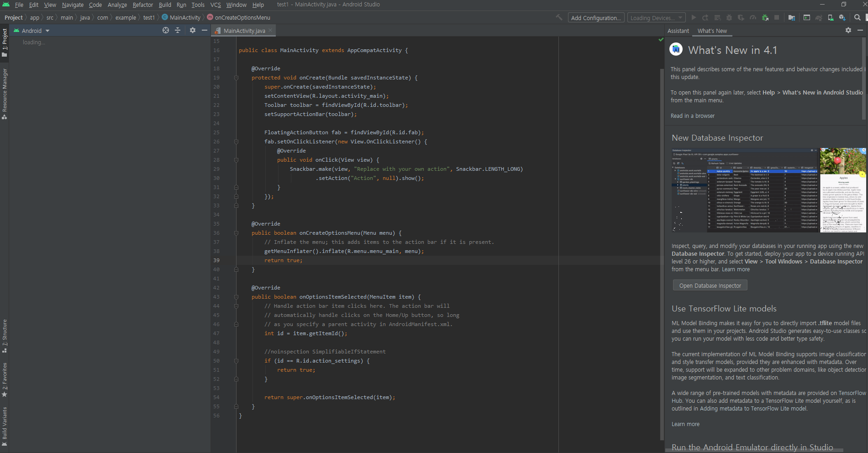Open the Project panel gear options
The width and height of the screenshot is (868, 453).
pos(193,30)
